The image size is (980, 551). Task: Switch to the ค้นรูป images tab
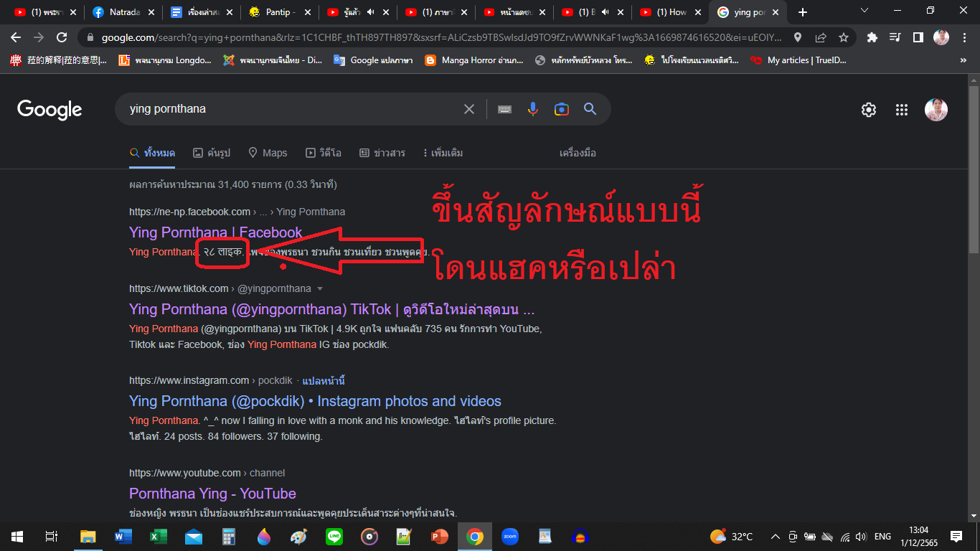[x=212, y=153]
